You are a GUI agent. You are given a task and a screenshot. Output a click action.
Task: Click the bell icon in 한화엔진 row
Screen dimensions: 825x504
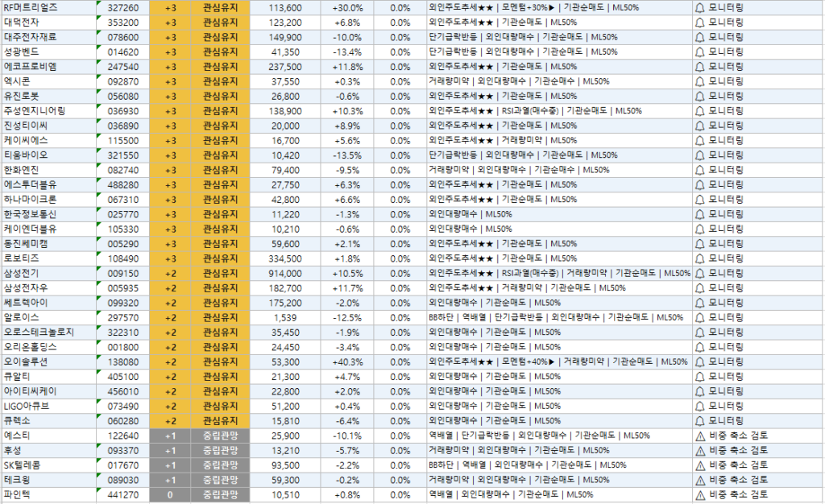[x=700, y=170]
